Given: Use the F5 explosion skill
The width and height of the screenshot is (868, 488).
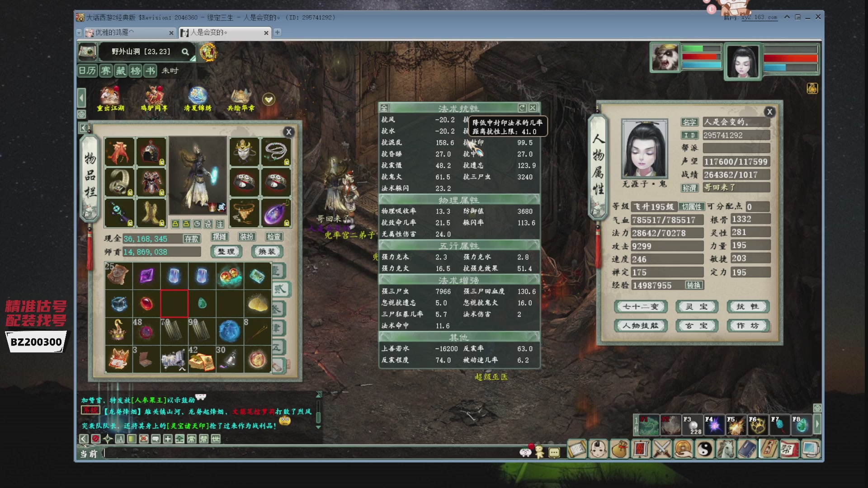Looking at the screenshot, I should pyautogui.click(x=736, y=425).
